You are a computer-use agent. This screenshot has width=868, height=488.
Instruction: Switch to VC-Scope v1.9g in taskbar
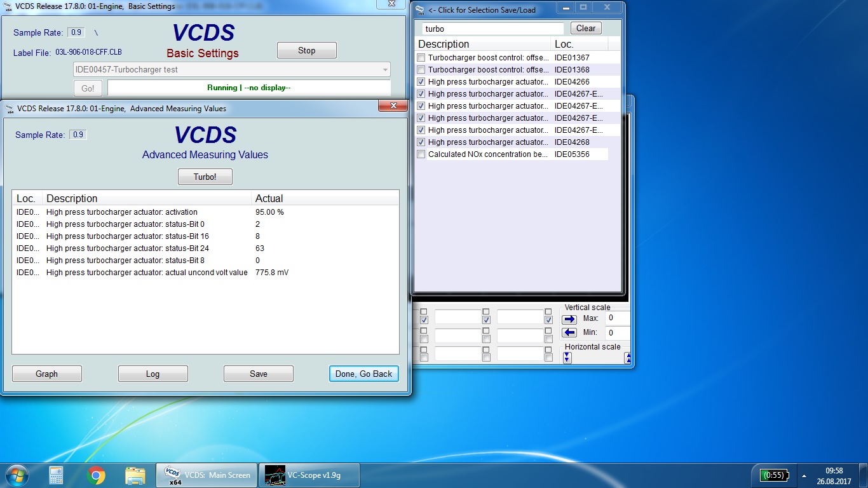(309, 475)
